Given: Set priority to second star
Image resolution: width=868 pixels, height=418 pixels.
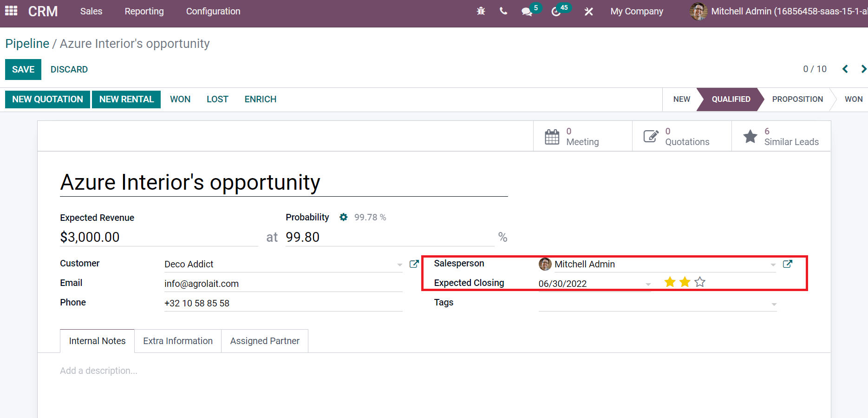Looking at the screenshot, I should pos(685,282).
